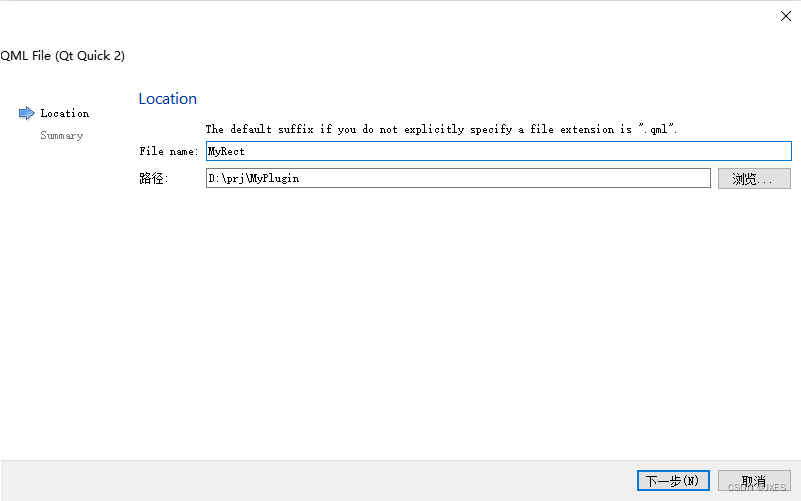The width and height of the screenshot is (801, 501).
Task: Click the QML File (Qt Quick 2) title
Action: click(62, 56)
